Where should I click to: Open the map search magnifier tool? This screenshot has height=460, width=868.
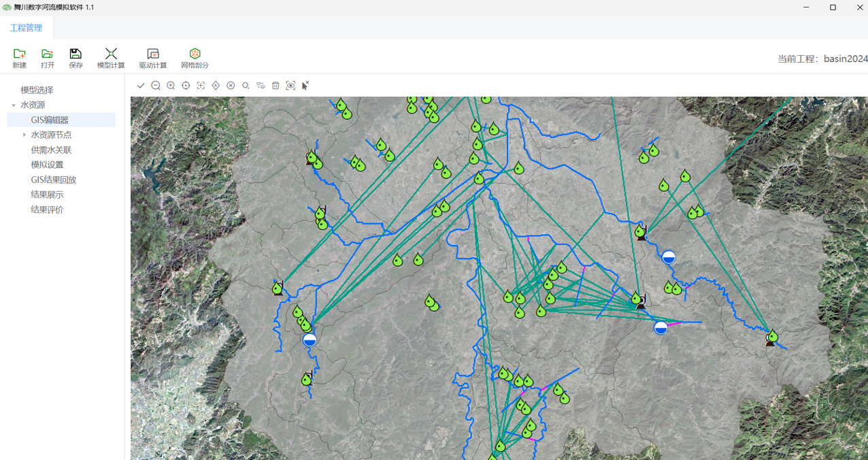coord(246,86)
